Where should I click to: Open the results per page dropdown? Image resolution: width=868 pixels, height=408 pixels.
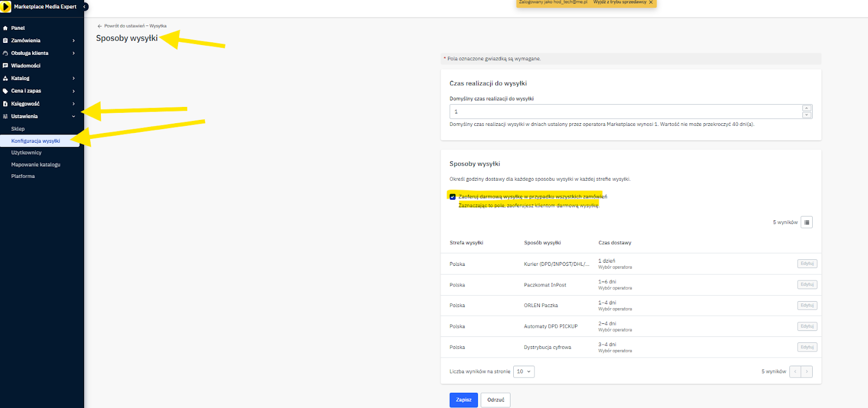[524, 372]
